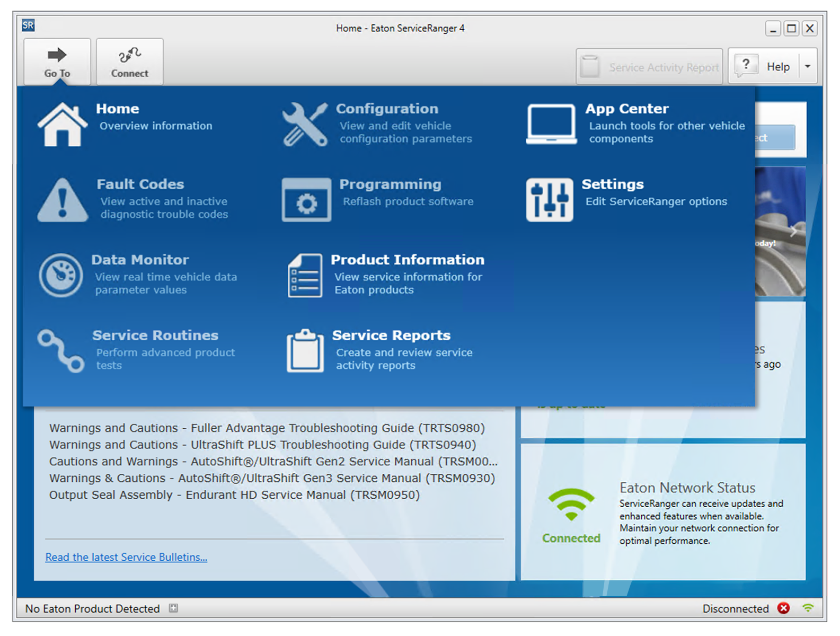Click the Configuration wrench and screwdriver icon

[x=305, y=124]
